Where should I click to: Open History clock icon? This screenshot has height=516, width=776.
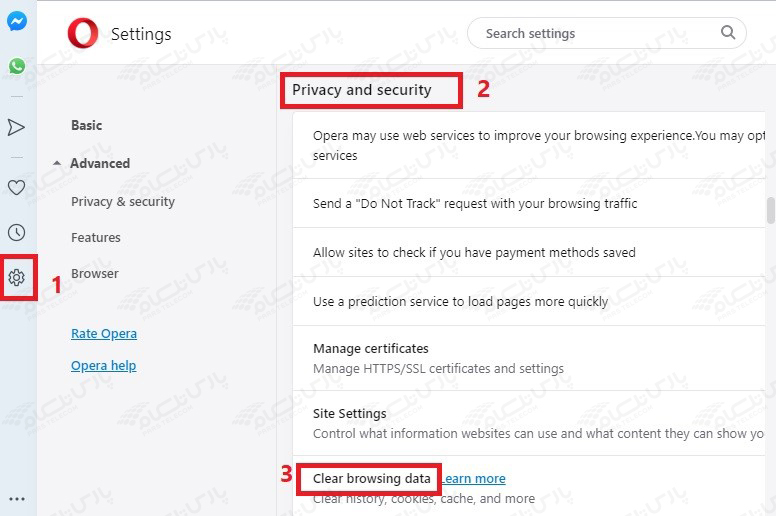click(16, 233)
